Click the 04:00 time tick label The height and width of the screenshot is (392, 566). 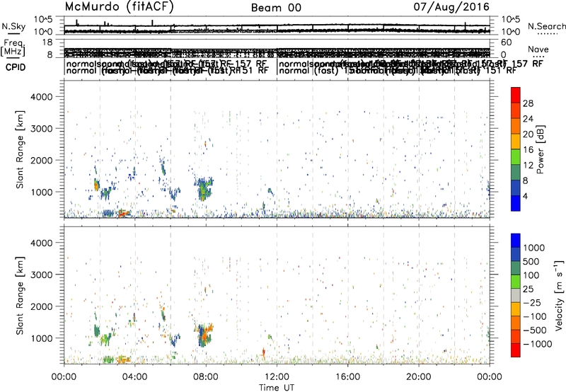click(135, 377)
